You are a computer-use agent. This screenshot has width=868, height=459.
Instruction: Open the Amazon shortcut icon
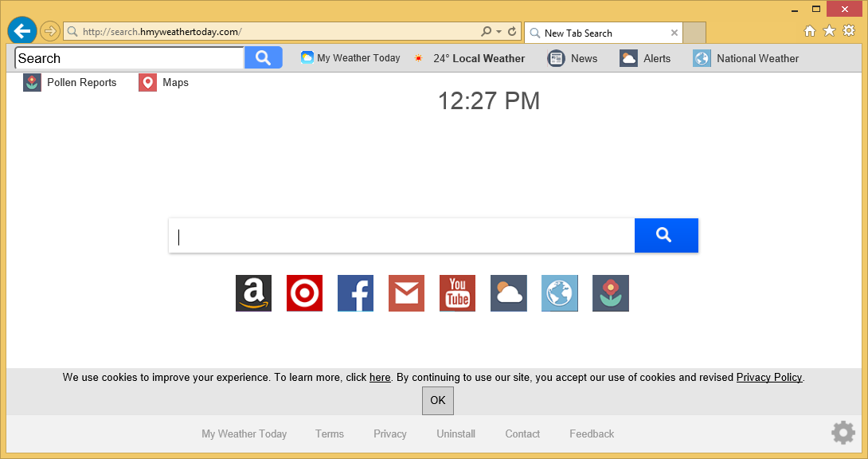pyautogui.click(x=253, y=293)
